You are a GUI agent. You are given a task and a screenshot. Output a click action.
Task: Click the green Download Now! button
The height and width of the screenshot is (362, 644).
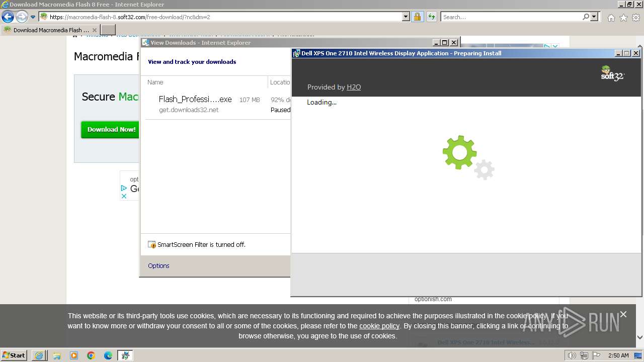click(111, 129)
